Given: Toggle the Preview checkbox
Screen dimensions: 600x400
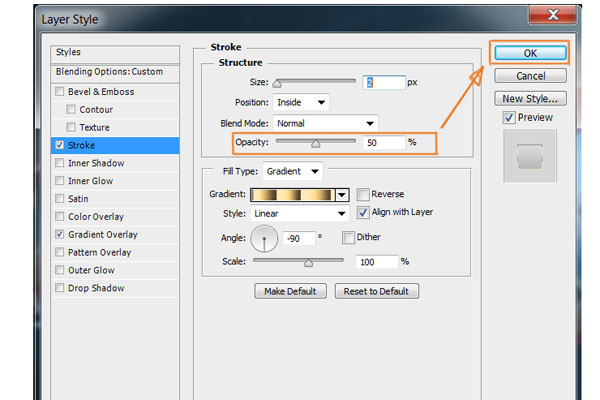Looking at the screenshot, I should point(509,118).
